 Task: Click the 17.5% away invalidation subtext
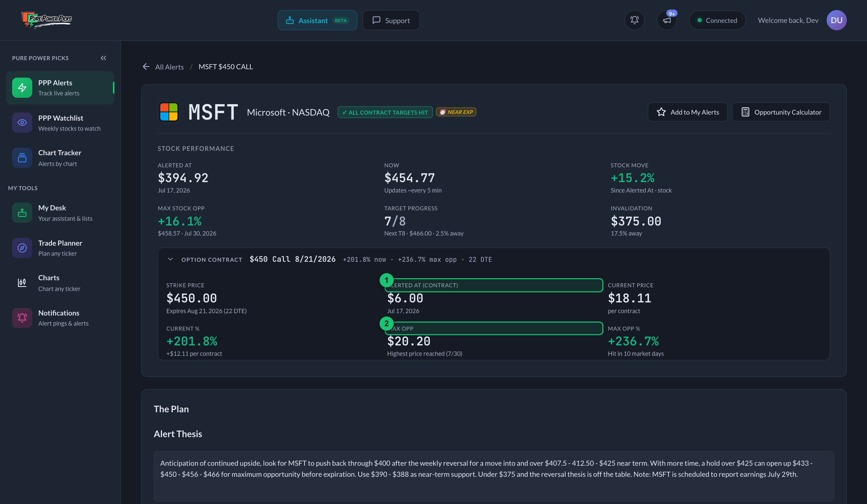click(x=626, y=233)
